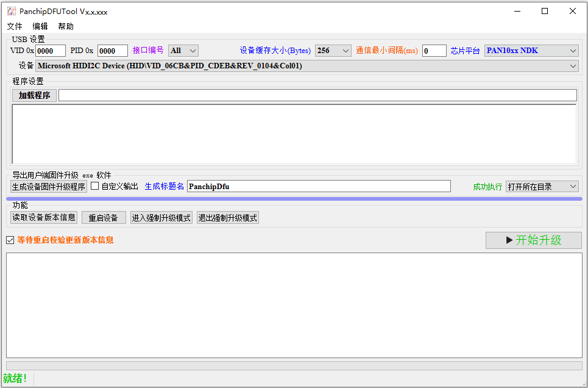Click the 退出强制升级模式 button

(x=228, y=217)
